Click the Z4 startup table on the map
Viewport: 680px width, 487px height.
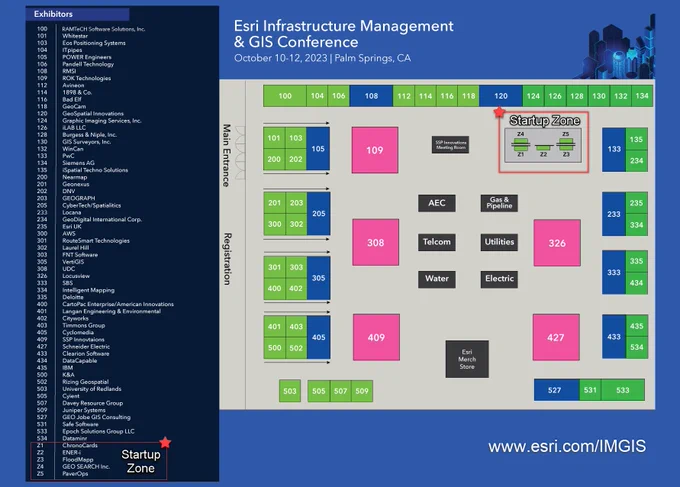pyautogui.click(x=520, y=143)
